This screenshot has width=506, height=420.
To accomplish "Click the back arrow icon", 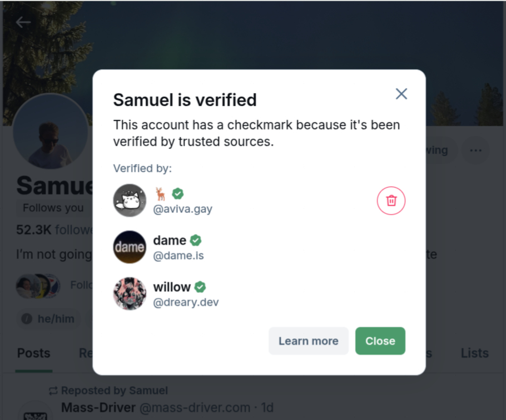I will click(23, 23).
